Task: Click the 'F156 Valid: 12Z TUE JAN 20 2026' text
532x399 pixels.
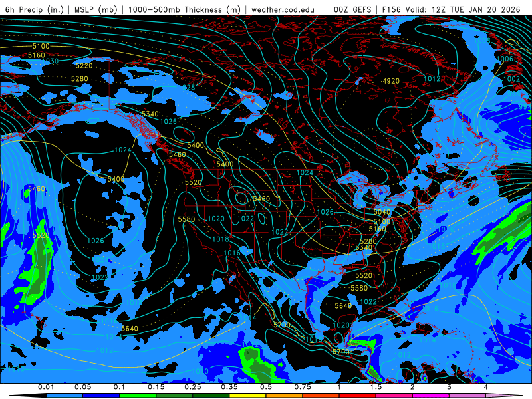Action: (x=451, y=9)
